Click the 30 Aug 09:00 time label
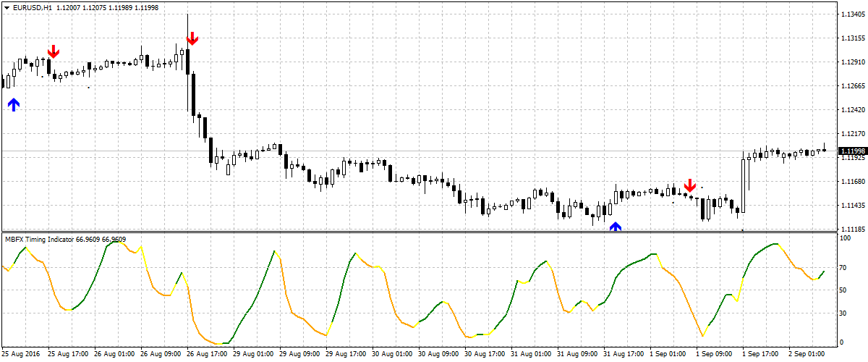868x362 pixels. 439,355
